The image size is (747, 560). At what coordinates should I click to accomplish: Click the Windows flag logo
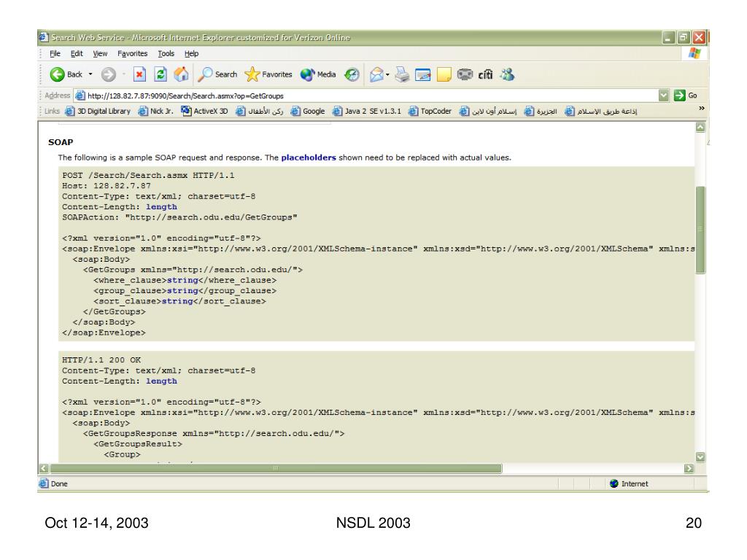[694, 53]
